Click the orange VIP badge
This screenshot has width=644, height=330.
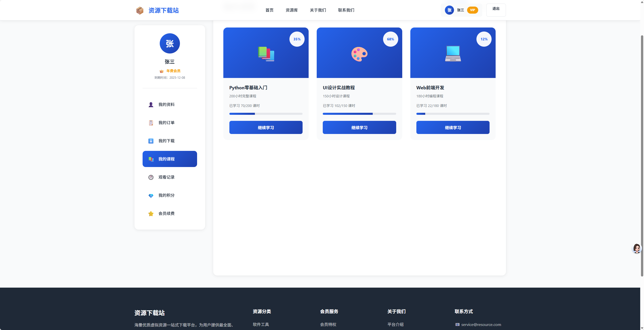(472, 10)
